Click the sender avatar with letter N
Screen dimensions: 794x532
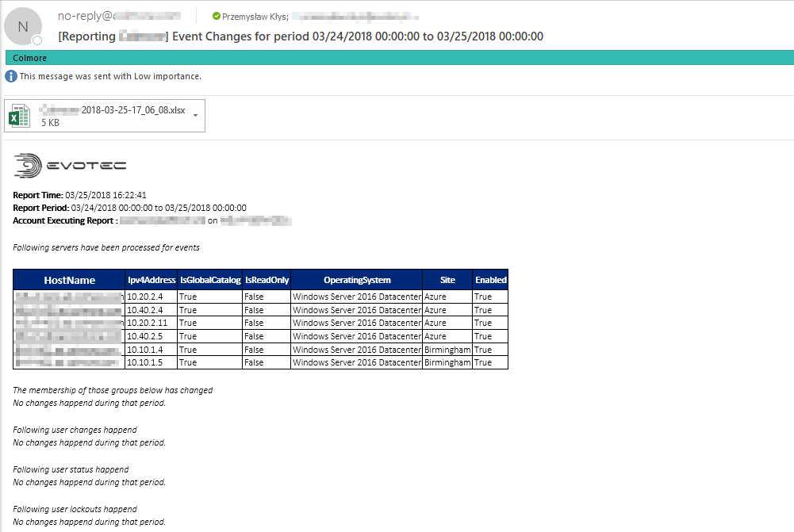[x=25, y=26]
